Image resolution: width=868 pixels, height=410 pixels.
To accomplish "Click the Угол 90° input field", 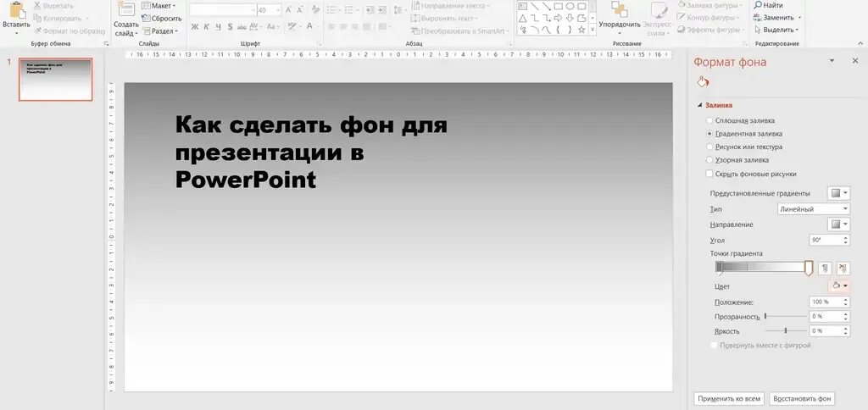I will tap(826, 240).
